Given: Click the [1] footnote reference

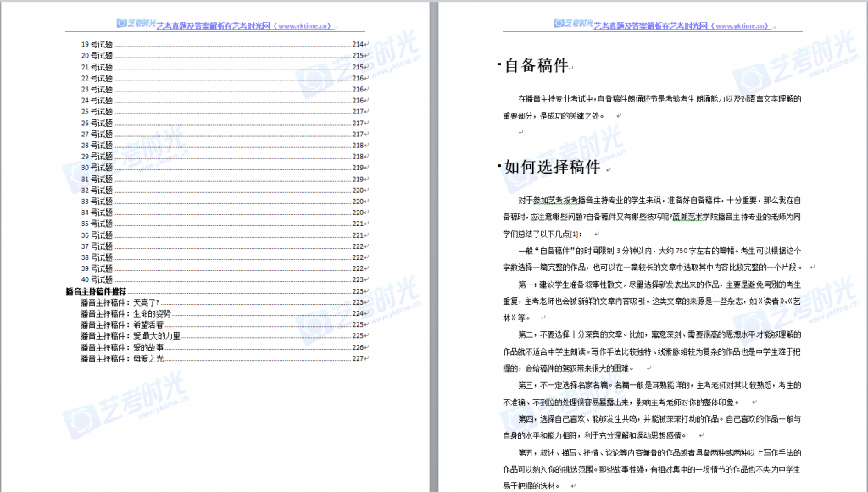Looking at the screenshot, I should pos(576,234).
